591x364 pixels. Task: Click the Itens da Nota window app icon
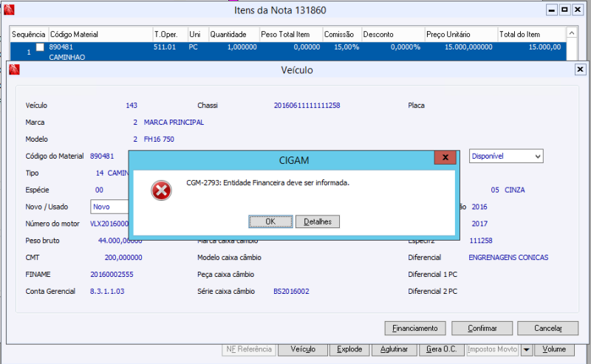pyautogui.click(x=9, y=10)
